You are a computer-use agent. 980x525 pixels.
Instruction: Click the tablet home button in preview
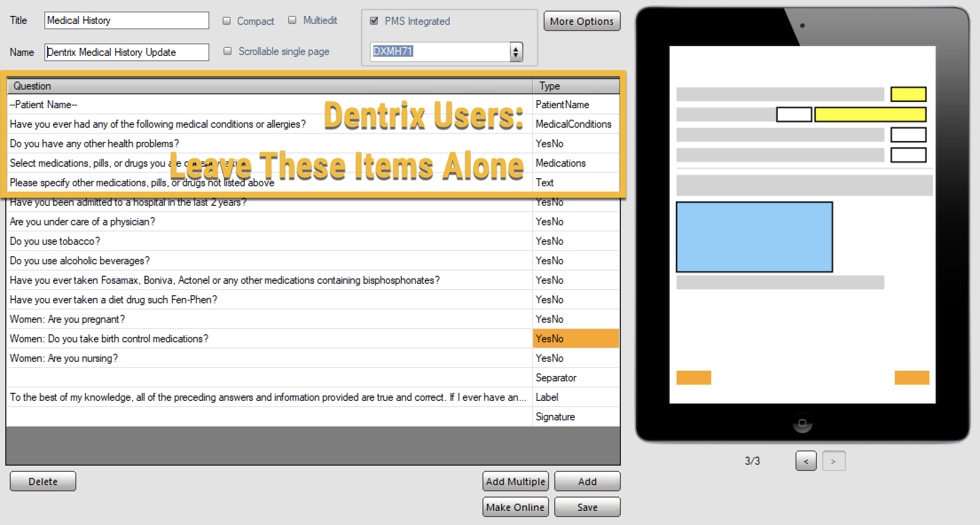click(802, 423)
